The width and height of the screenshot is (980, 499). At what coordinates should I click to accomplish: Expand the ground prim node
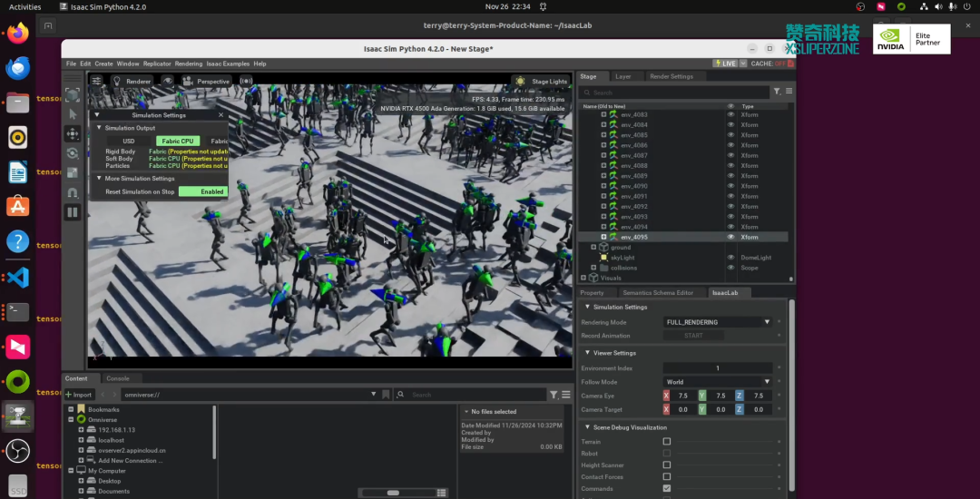[x=593, y=248]
